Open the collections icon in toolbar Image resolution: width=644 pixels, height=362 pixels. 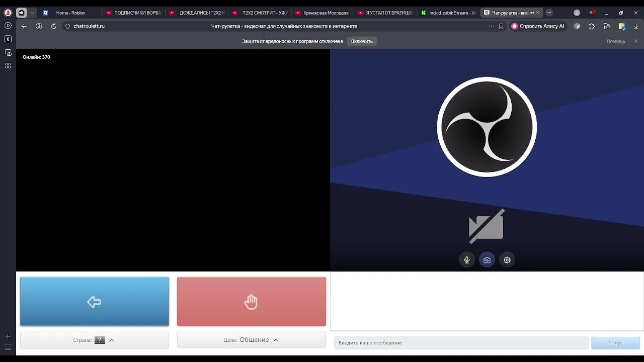[607, 26]
